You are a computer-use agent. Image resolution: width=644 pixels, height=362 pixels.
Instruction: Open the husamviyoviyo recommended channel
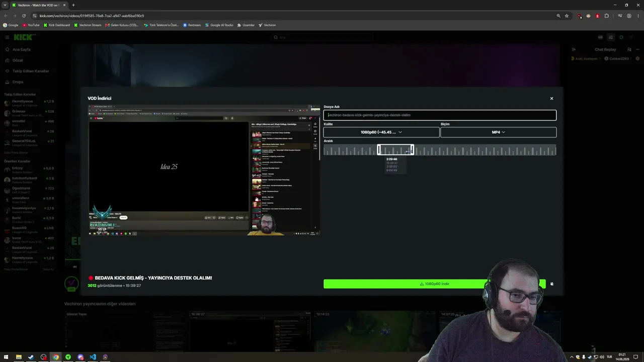click(x=29, y=210)
